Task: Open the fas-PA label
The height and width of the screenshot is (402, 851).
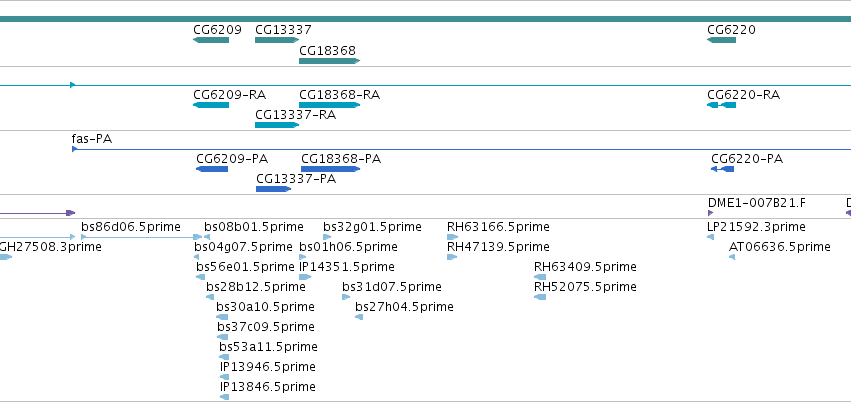Action: click(x=92, y=139)
